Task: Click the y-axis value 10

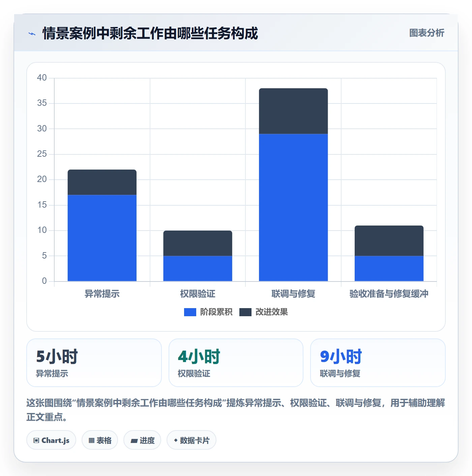Action: (42, 230)
